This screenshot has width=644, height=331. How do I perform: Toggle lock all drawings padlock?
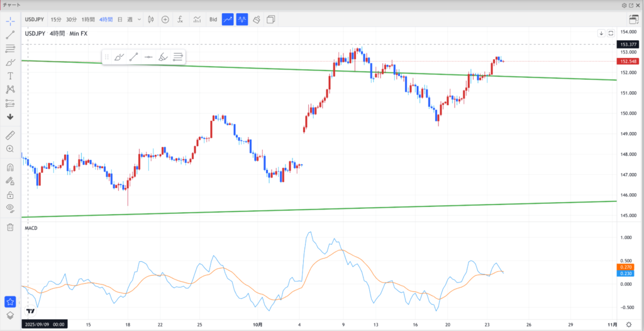coord(10,195)
